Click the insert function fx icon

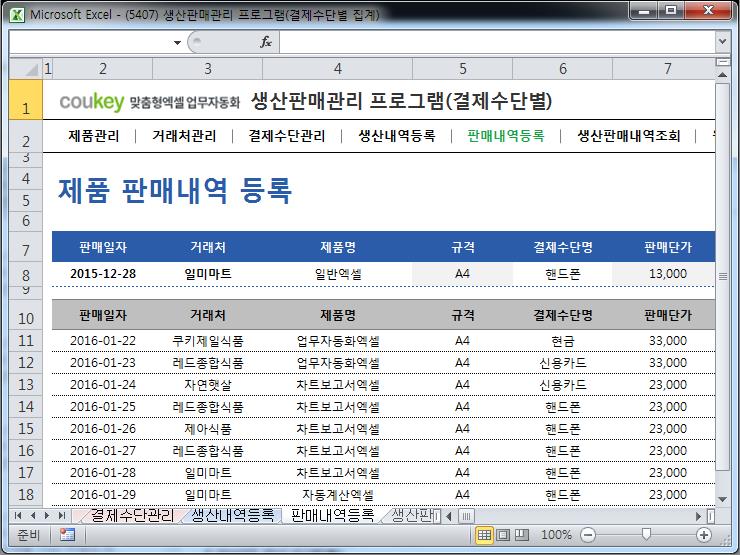click(266, 42)
